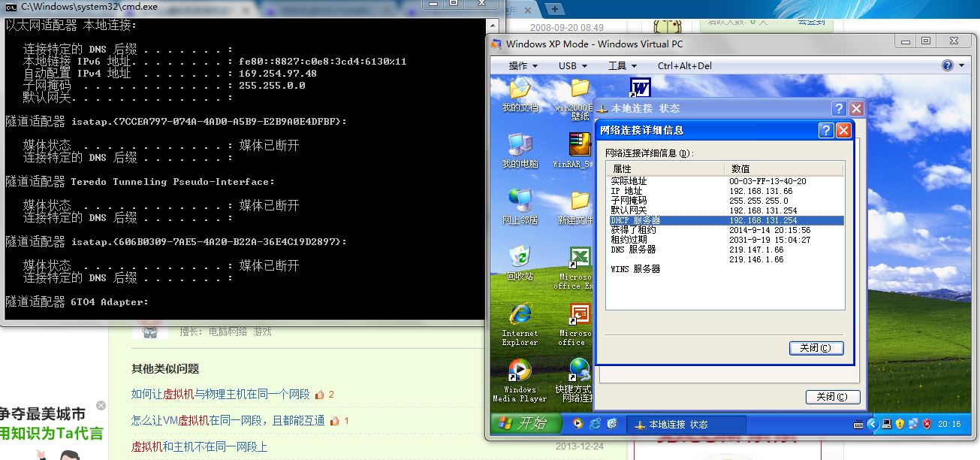Open new browser tab plus button
980x460 pixels.
554,8
